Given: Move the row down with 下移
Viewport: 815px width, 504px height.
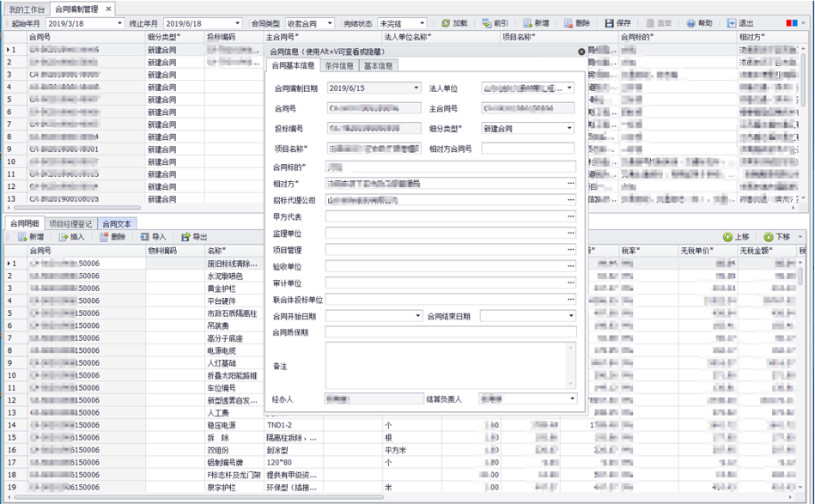Looking at the screenshot, I should point(769,237).
